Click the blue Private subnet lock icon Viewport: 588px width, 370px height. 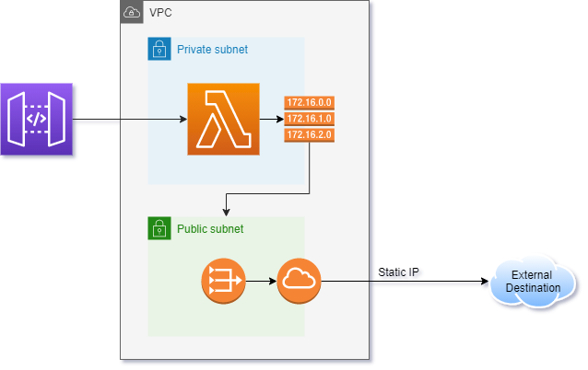[x=159, y=49]
